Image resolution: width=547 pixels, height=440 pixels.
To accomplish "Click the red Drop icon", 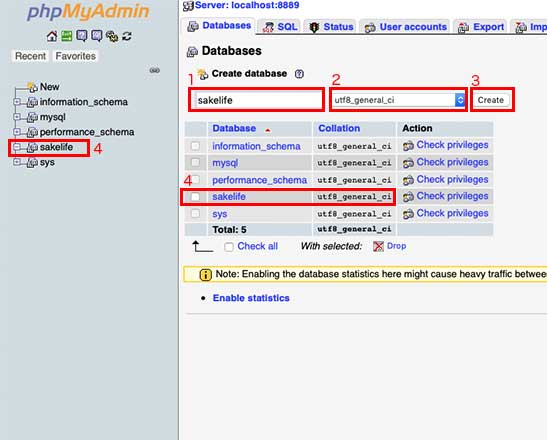I will pos(378,246).
